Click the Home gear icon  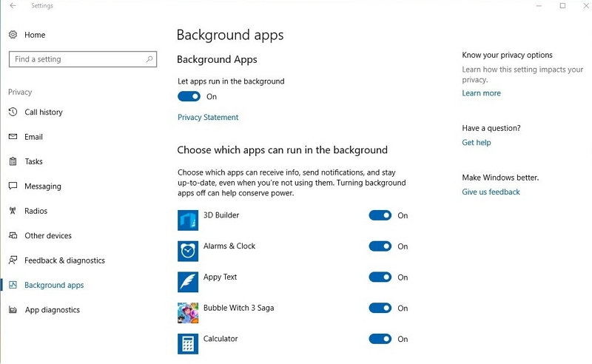(13, 35)
